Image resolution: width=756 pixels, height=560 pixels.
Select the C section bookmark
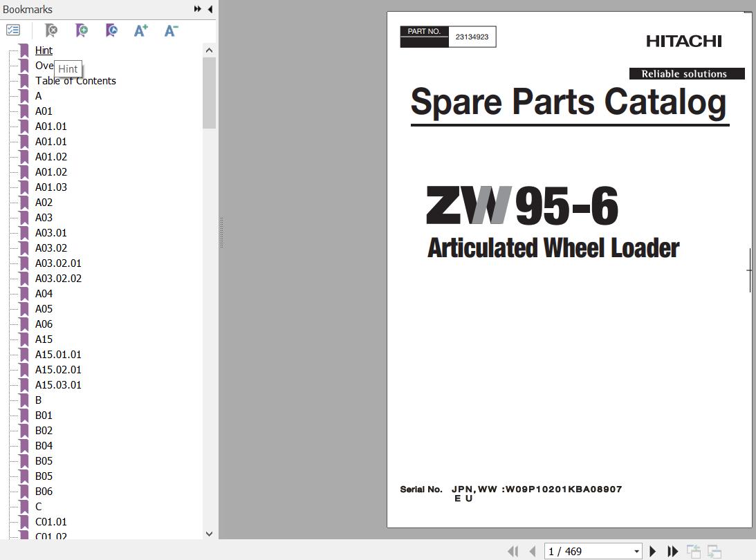coord(39,507)
